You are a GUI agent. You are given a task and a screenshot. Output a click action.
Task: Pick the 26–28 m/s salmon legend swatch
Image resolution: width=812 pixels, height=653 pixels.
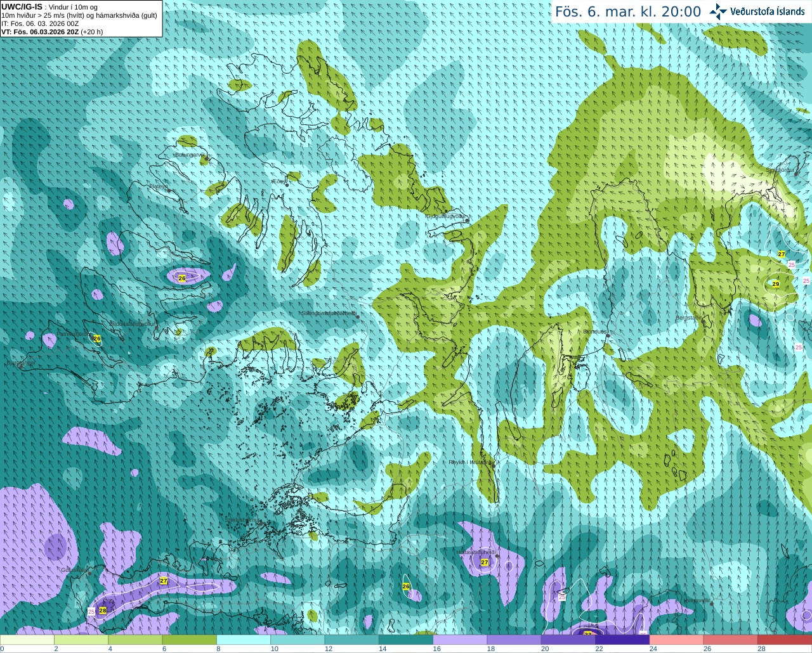(731, 640)
